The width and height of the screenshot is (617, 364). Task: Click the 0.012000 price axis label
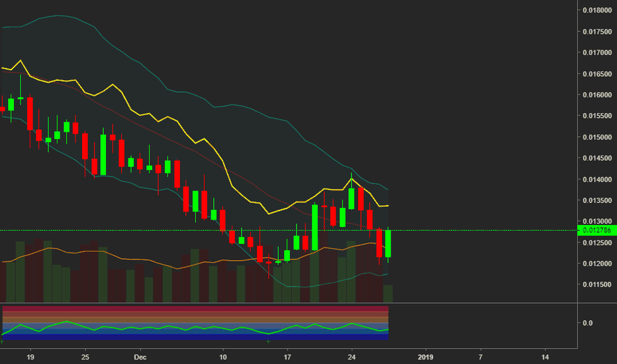pos(597,263)
